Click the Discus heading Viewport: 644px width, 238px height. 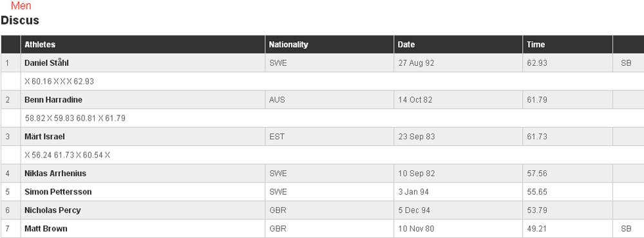(20, 20)
